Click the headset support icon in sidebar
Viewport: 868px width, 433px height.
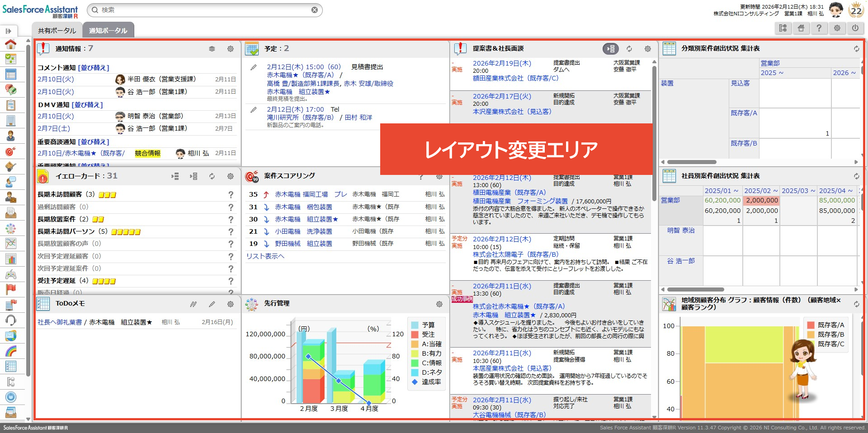click(10, 320)
